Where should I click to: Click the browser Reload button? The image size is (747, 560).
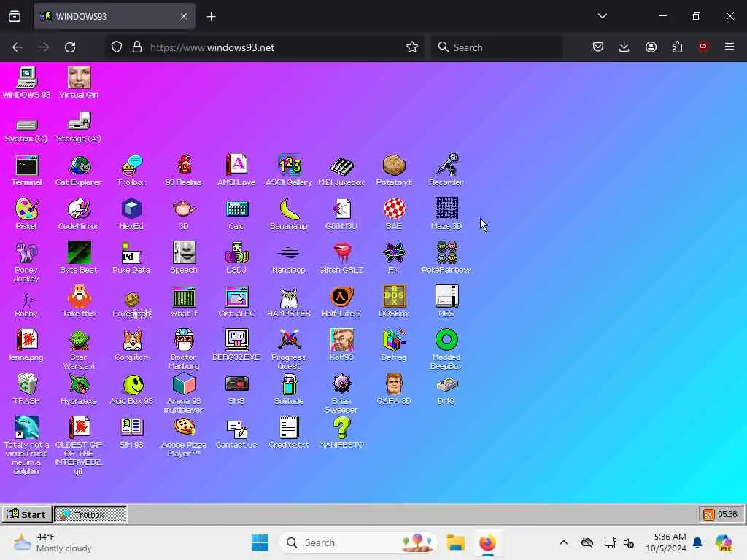pyautogui.click(x=70, y=47)
